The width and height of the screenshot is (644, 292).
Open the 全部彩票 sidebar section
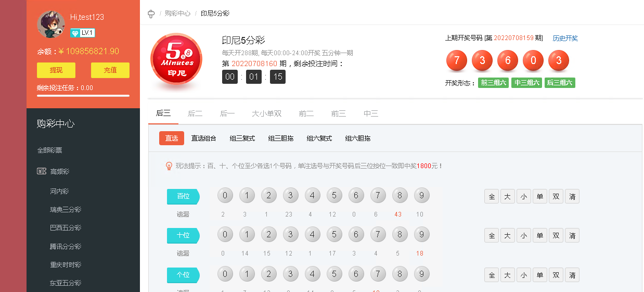pos(49,150)
